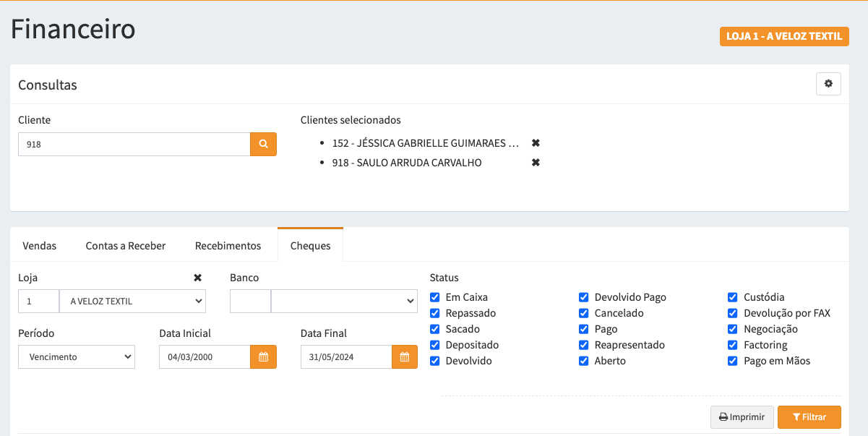Disable the Pago em Mãos status

[x=733, y=361]
